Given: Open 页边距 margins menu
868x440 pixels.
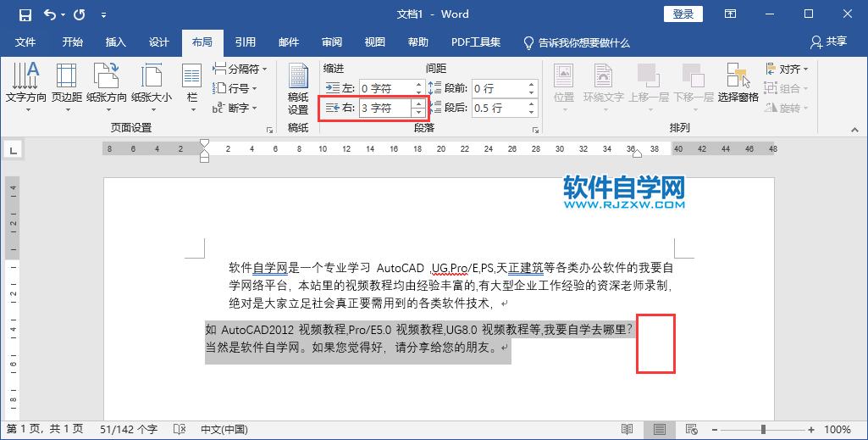Looking at the screenshot, I should (67, 87).
